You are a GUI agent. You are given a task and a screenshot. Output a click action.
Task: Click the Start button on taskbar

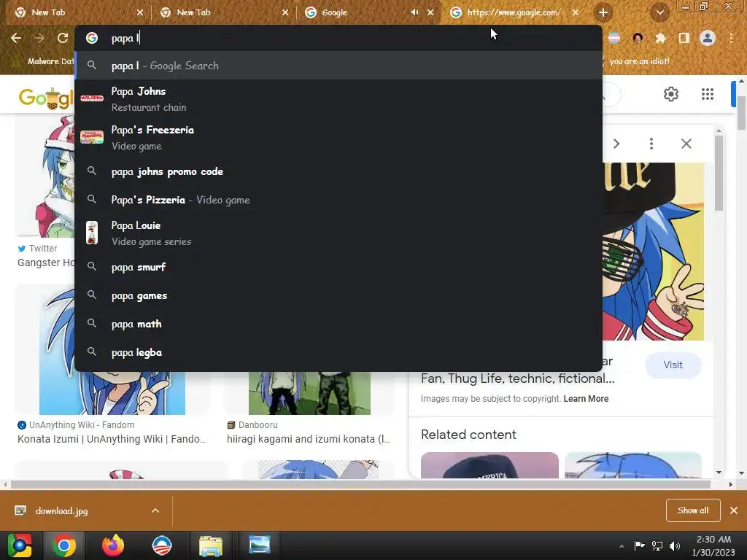20,545
